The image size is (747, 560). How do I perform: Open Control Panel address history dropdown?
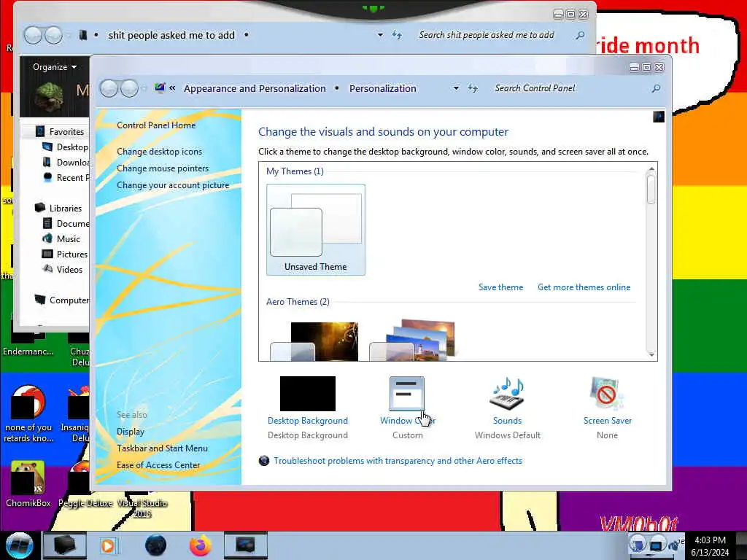pos(456,88)
